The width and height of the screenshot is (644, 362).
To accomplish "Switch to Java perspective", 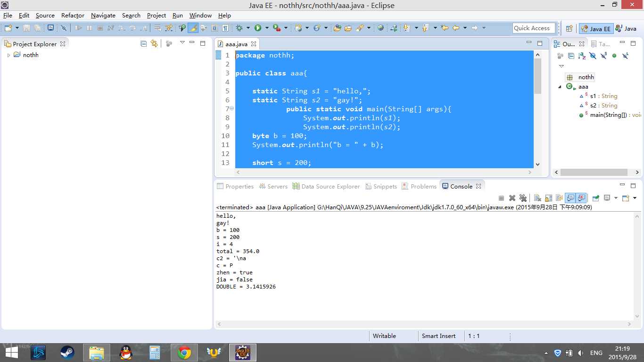I will point(626,28).
